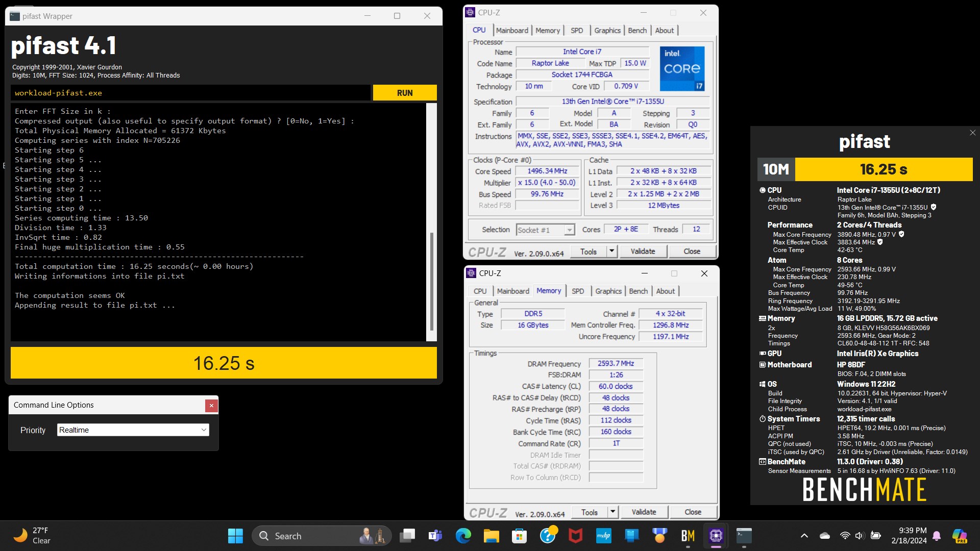Open weather widget showing 27°F Clear
980x551 pixels.
tap(32, 536)
